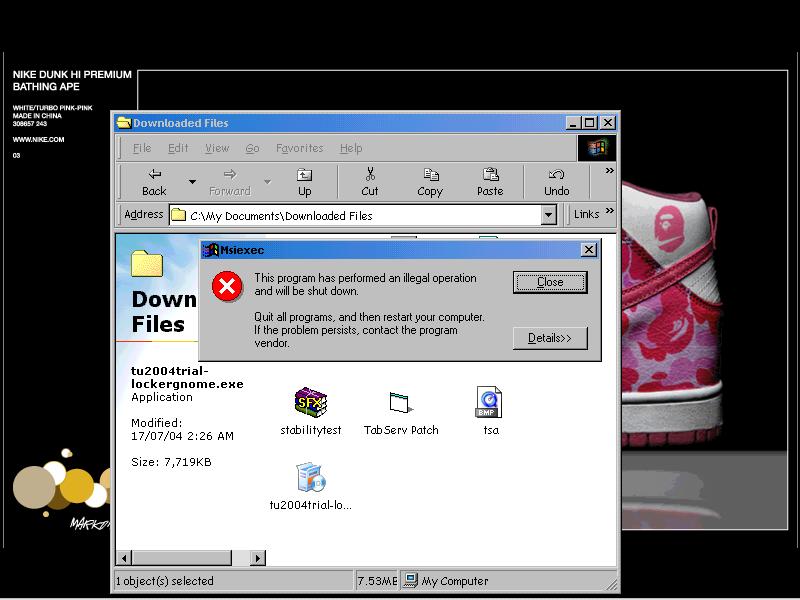This screenshot has height=600, width=800.
Task: Click the Paste clipboard icon
Action: [490, 174]
